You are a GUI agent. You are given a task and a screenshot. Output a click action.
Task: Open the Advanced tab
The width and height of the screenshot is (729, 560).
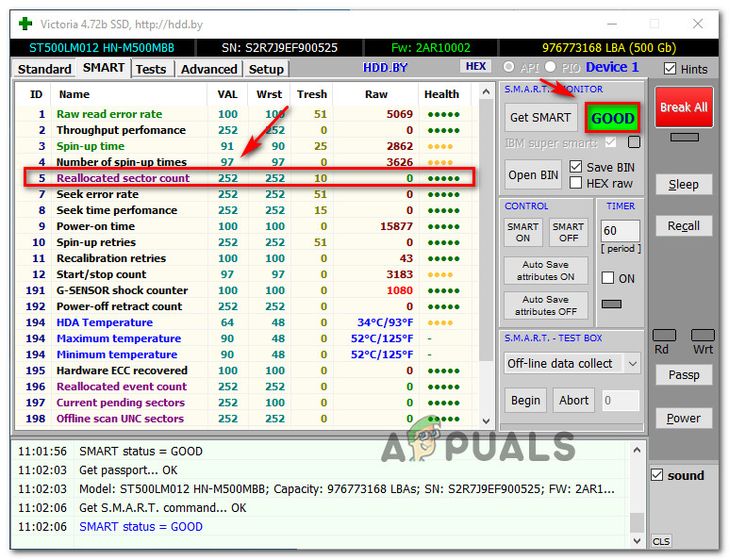(x=208, y=69)
